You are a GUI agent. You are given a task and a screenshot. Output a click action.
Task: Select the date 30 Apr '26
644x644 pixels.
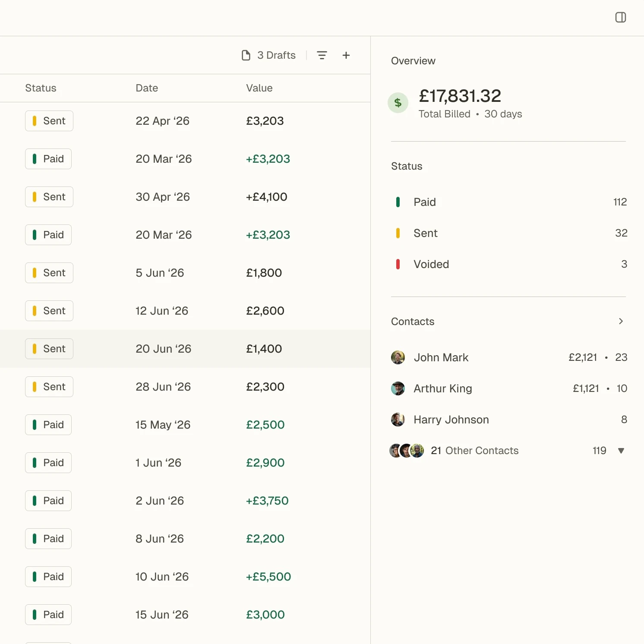[x=163, y=197]
